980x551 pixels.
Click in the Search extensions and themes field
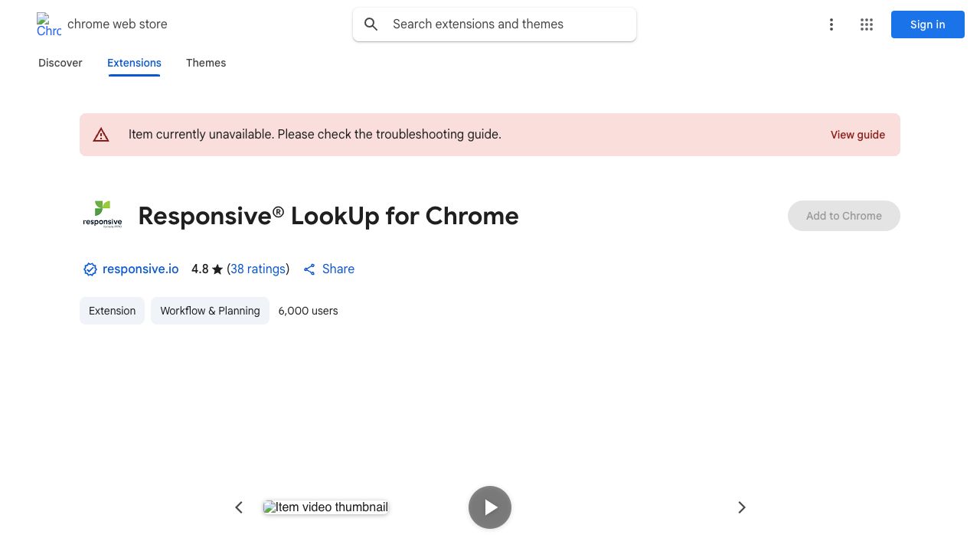(x=505, y=24)
